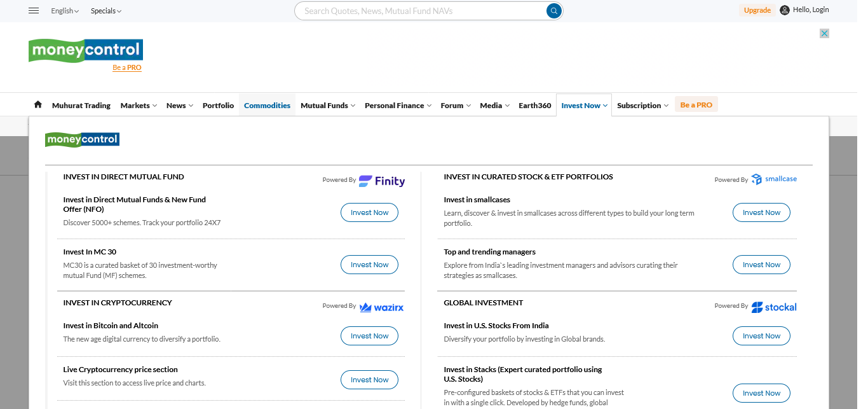
Task: Open the Commodities tab
Action: [x=267, y=106]
